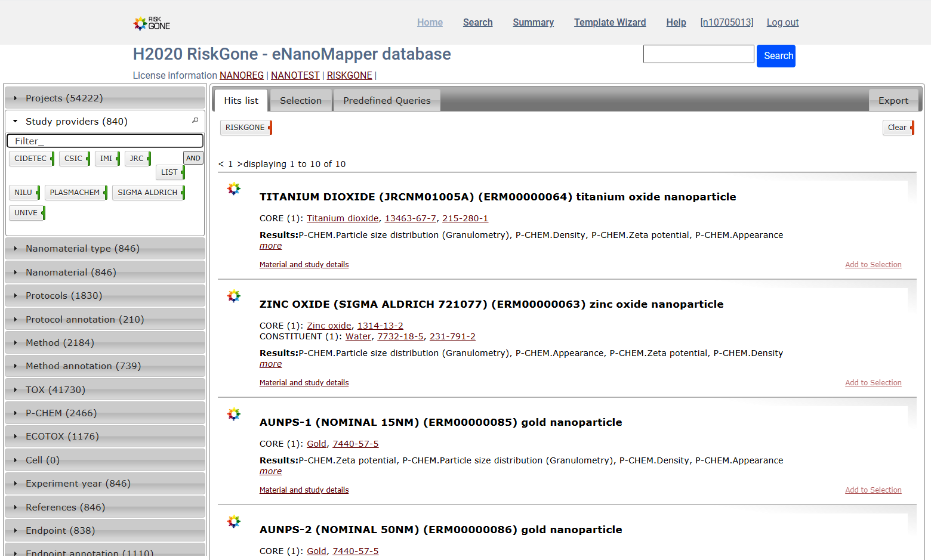
Task: Collapse the Study providers (840) facet
Action: (x=105, y=121)
